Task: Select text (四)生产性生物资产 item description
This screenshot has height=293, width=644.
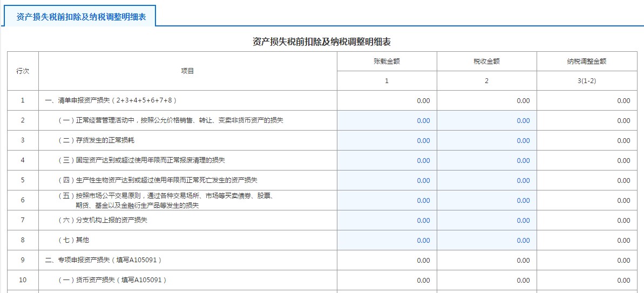Action: pos(157,181)
